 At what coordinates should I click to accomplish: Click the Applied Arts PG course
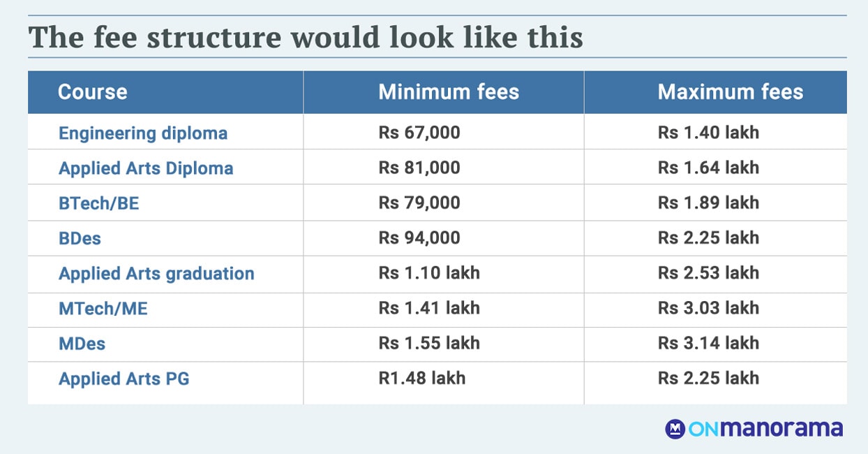(x=124, y=379)
